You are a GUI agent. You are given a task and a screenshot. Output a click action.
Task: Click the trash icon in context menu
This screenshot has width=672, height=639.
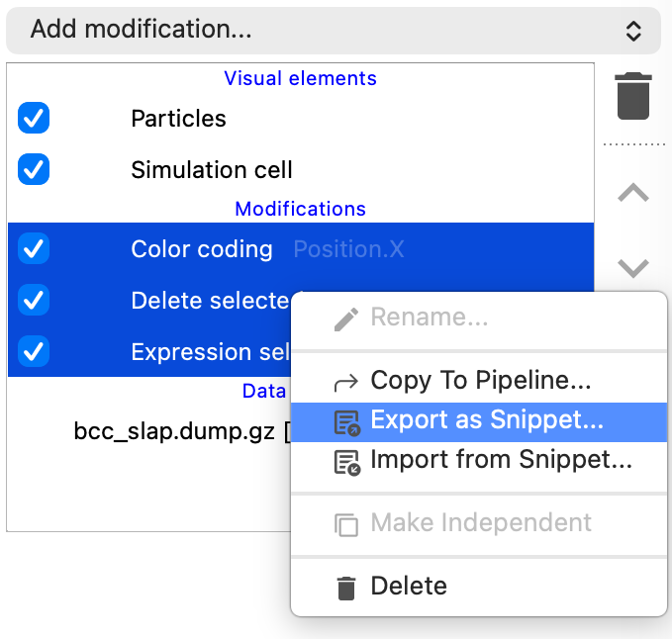pyautogui.click(x=345, y=587)
